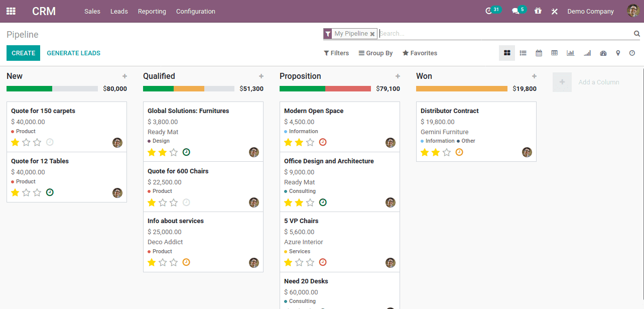Screen dimensions: 644x309
Task: Switch to Activity clock view
Action: pos(632,53)
